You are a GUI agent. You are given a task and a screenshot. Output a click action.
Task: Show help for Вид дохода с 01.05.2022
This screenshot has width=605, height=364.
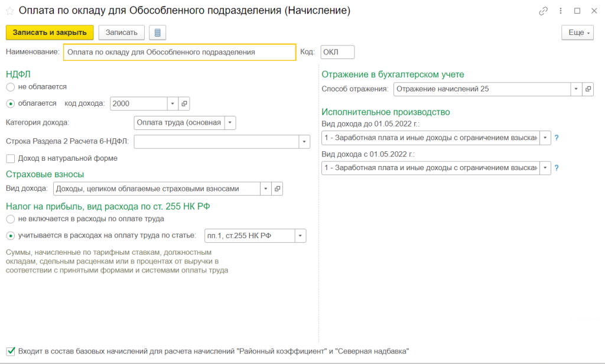coord(557,168)
